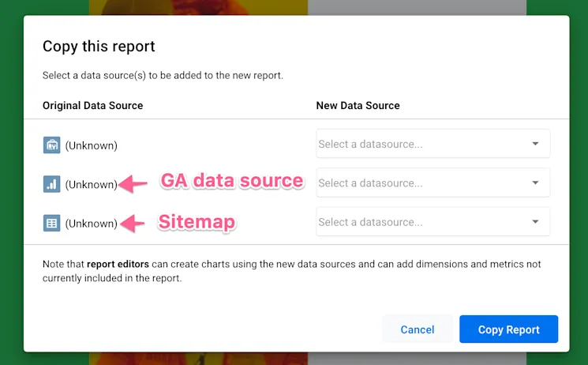Open the datasource dropdown beside GA data source

(x=433, y=182)
